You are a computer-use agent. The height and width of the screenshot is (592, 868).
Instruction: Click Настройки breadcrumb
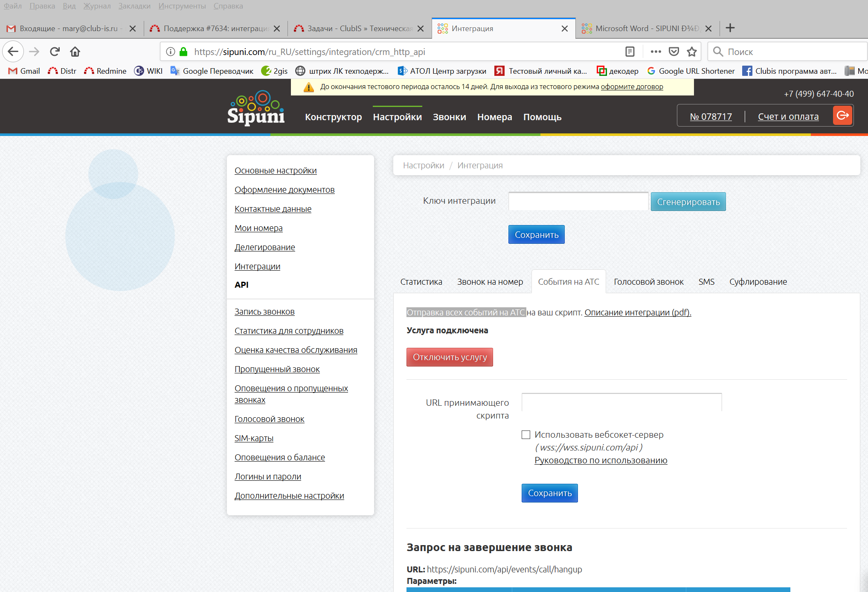[x=424, y=165]
